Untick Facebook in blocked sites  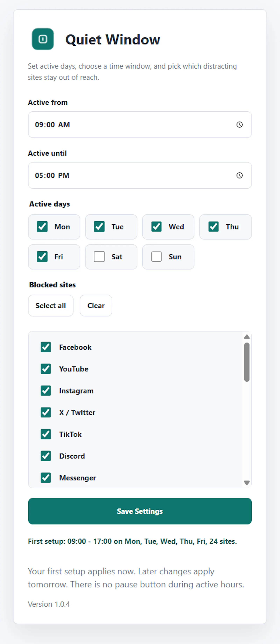46,347
